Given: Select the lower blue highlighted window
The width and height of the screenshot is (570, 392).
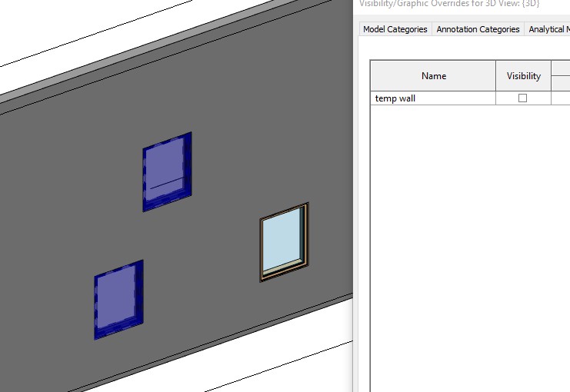Looking at the screenshot, I should (119, 300).
